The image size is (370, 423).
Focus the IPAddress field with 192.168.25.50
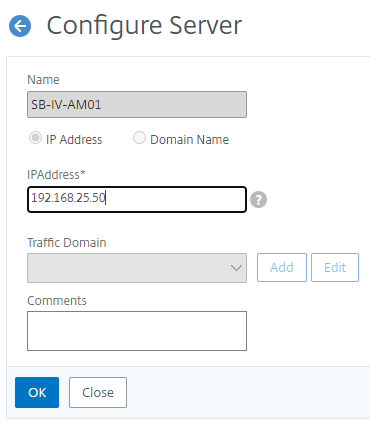(x=137, y=199)
